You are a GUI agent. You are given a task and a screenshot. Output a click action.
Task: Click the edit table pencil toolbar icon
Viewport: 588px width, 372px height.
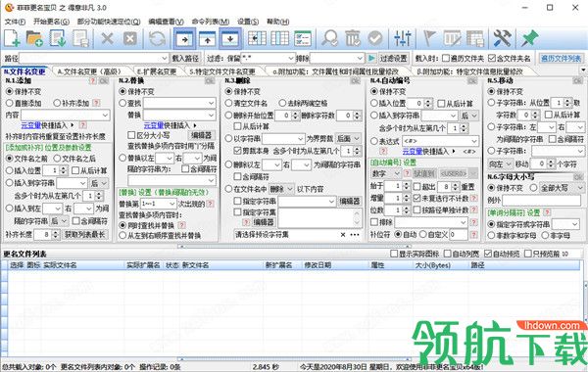click(x=452, y=38)
